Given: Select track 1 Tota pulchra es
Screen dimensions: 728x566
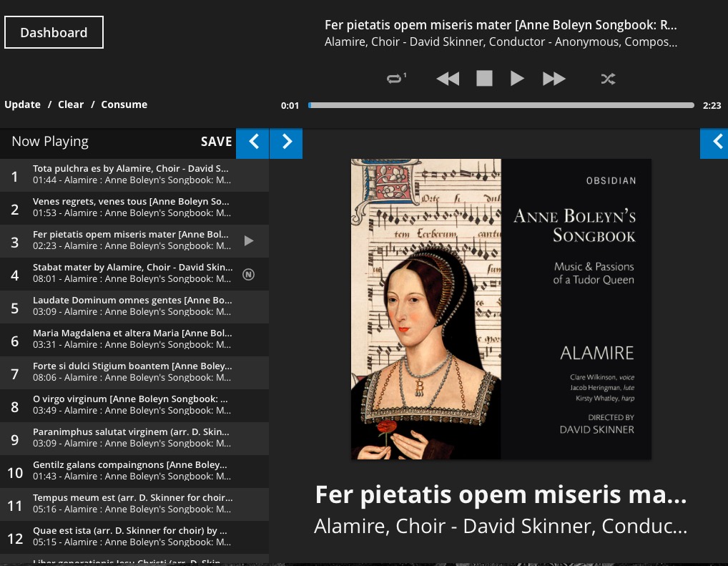Looking at the screenshot, I should point(131,175).
